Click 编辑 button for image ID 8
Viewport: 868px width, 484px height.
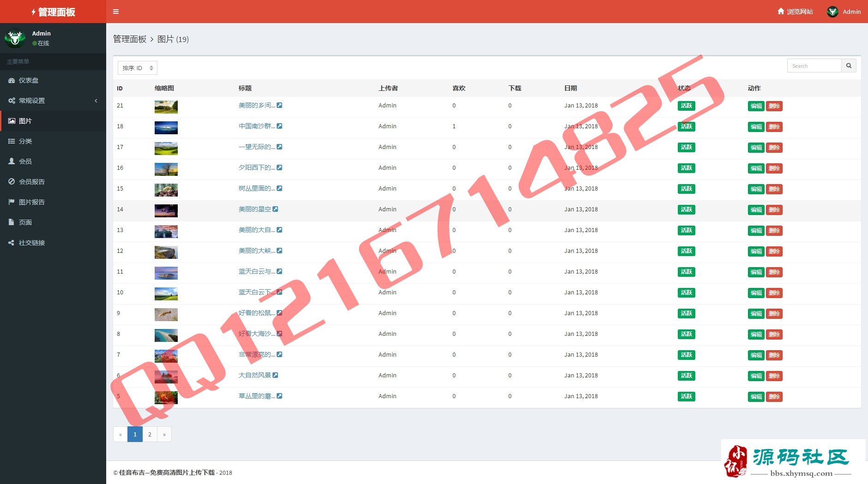(756, 335)
